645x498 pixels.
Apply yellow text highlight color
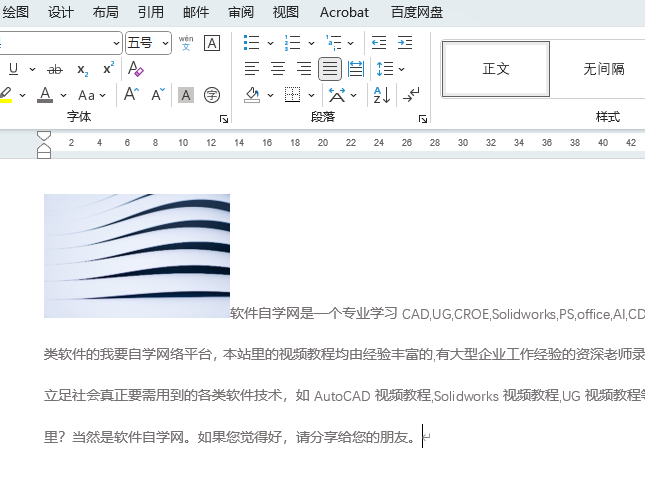[6, 95]
